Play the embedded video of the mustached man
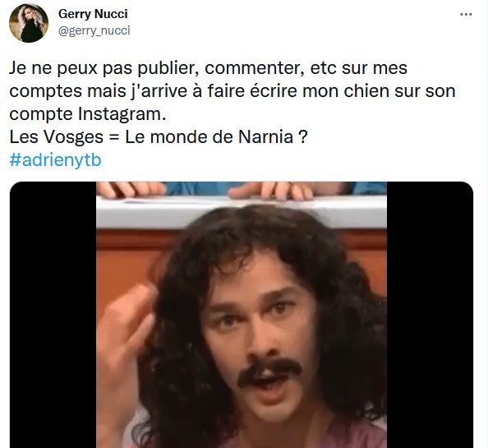This screenshot has height=448, width=488. tap(242, 315)
